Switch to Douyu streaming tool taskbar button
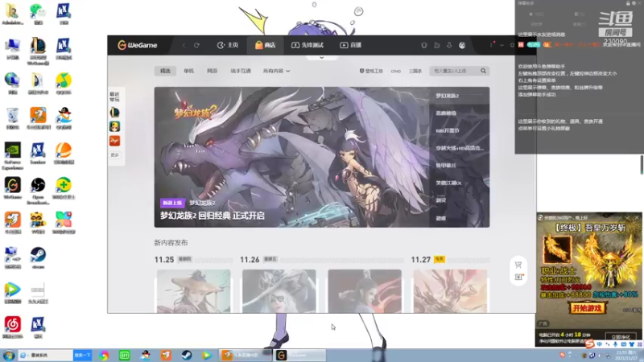 246,355
